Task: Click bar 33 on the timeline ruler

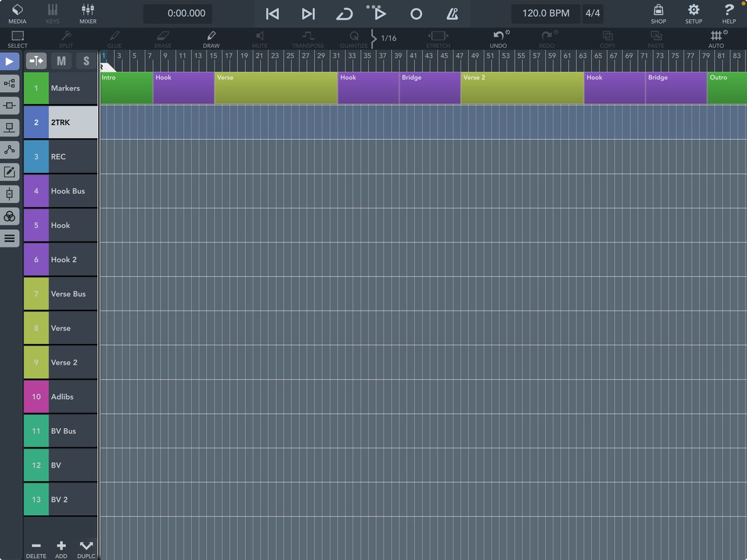Action: (352, 55)
